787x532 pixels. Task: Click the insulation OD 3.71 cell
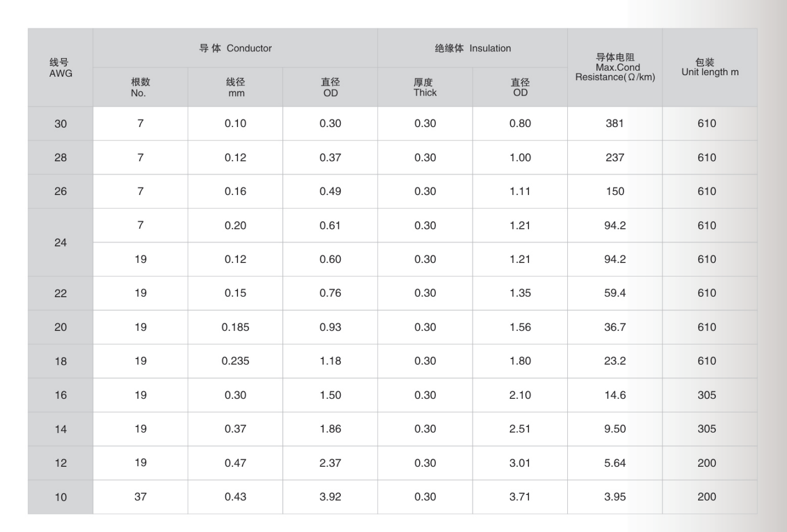click(520, 497)
